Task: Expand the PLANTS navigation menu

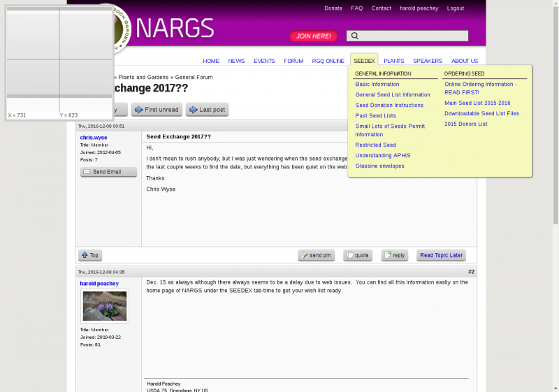Action: pyautogui.click(x=393, y=61)
